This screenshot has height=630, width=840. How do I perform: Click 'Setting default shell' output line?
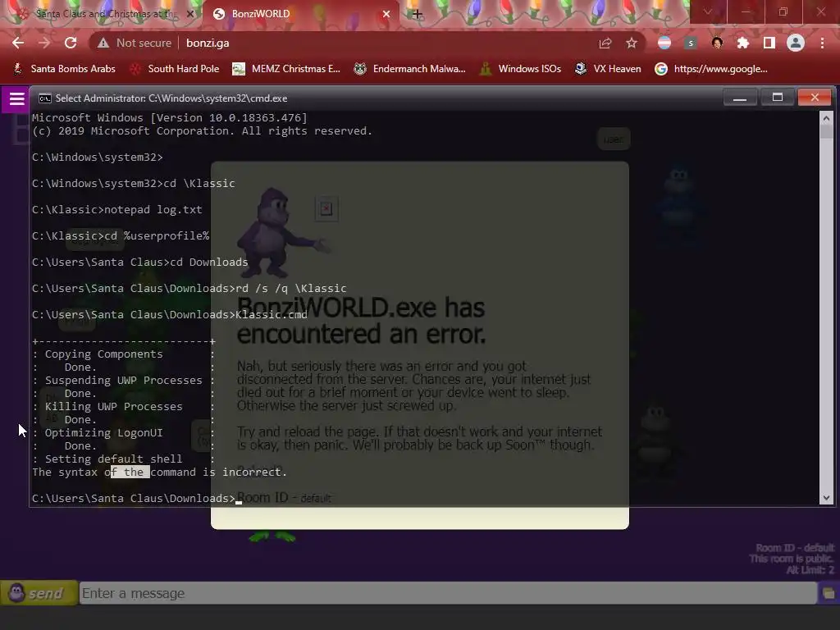point(113,459)
